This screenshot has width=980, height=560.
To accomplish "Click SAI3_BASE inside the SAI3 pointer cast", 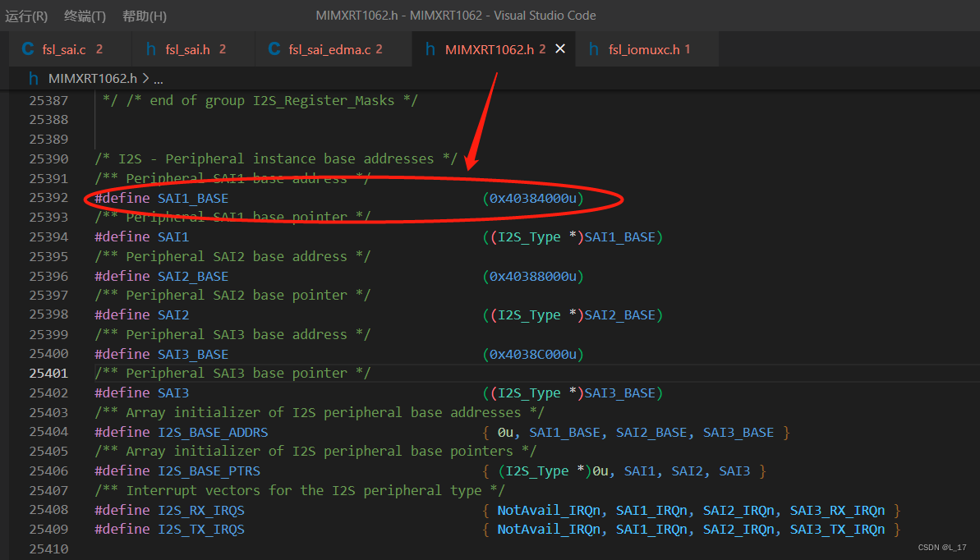I will tap(620, 393).
